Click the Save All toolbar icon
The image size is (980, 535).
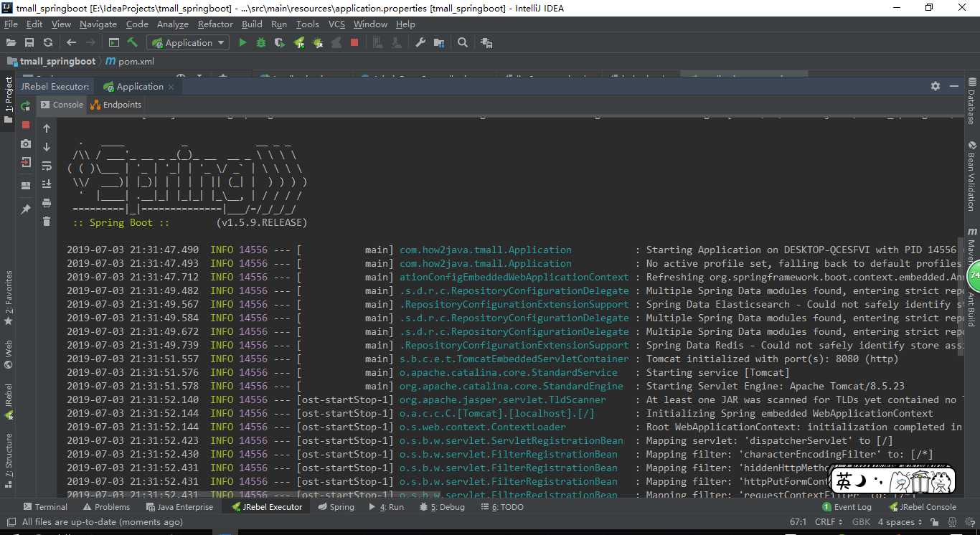(x=29, y=43)
